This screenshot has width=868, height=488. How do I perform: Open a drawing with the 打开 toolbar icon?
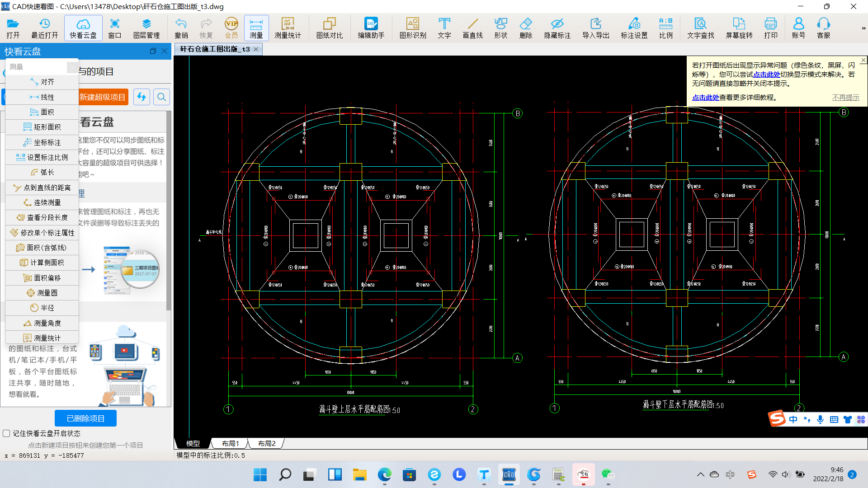pos(13,28)
